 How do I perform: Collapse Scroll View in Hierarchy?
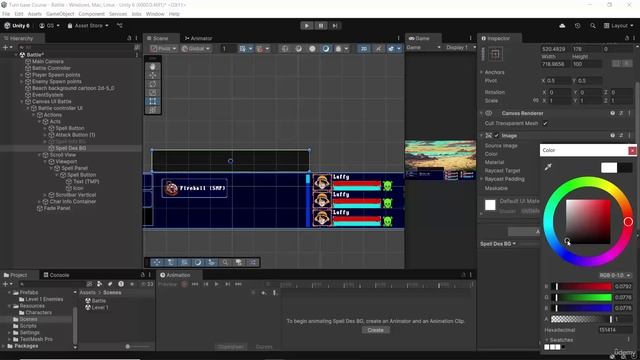[x=40, y=155]
